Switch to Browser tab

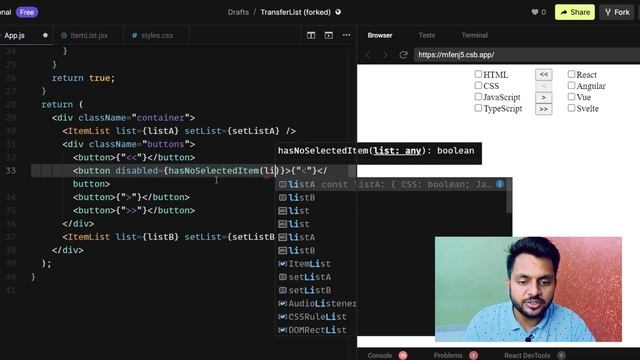coord(380,36)
